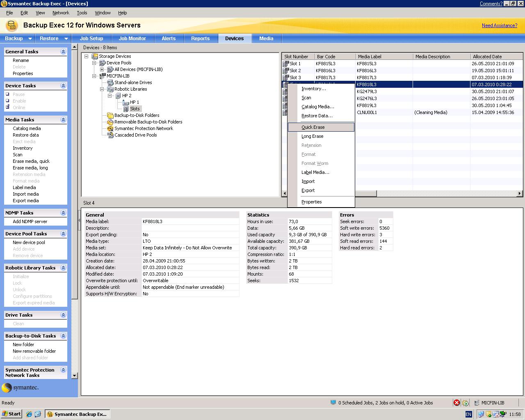Switch to the Job Monitor tab
This screenshot has width=525, height=420.
132,39
